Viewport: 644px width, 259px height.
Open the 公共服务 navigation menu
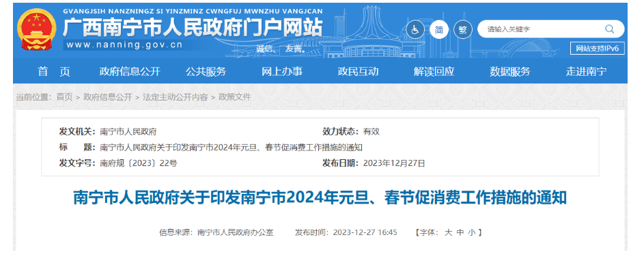206,72
